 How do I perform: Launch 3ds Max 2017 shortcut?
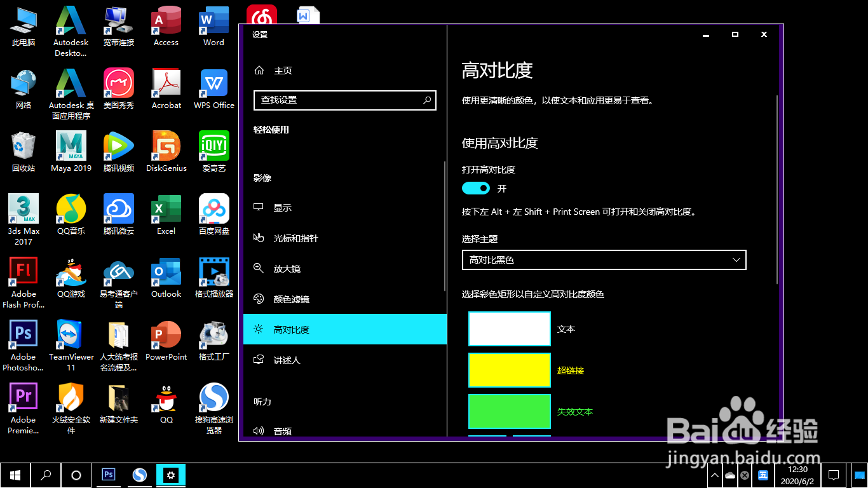click(x=24, y=220)
